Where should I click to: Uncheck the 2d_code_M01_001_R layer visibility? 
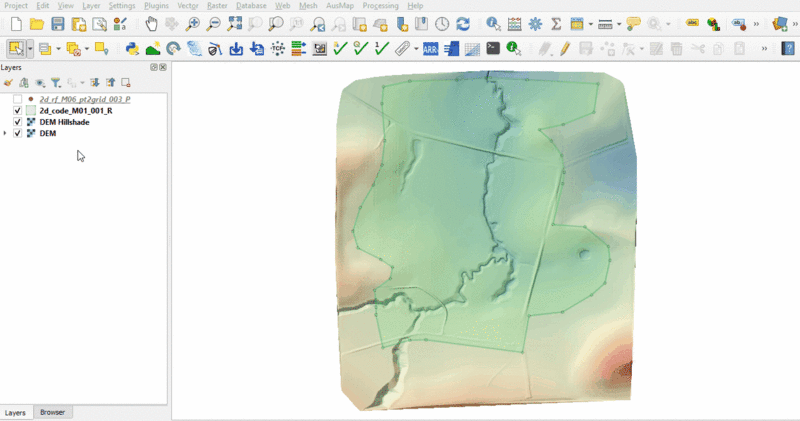17,110
